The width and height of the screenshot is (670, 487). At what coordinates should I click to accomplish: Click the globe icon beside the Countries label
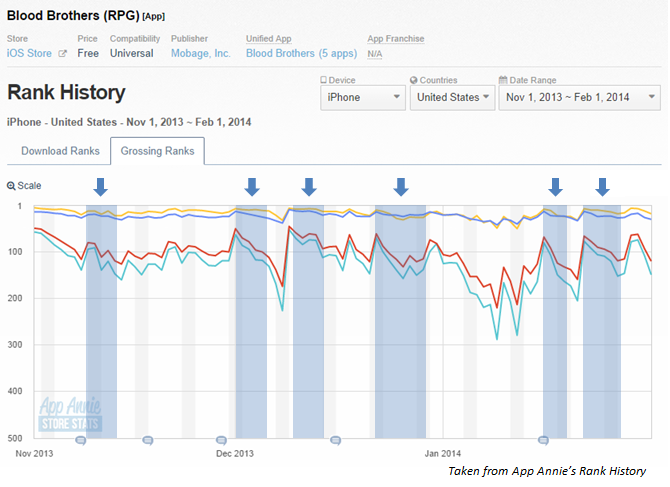point(413,80)
